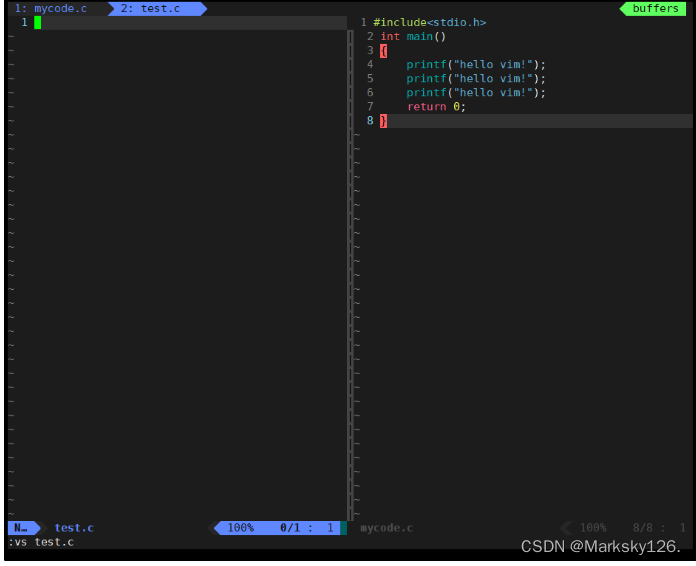
Task: Click the green buffers label
Action: (x=655, y=8)
